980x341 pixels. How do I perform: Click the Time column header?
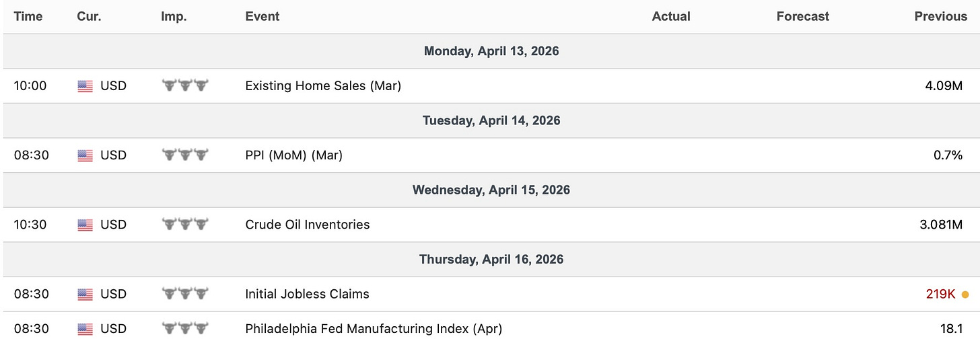click(x=28, y=16)
